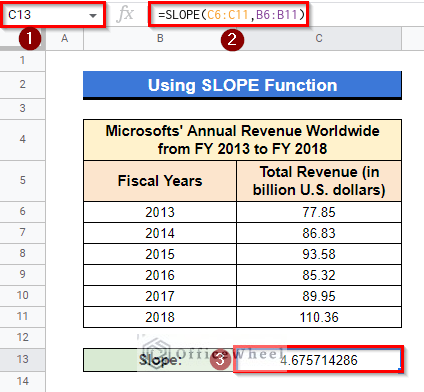Click the fx function icon
This screenshot has width=424, height=392.
click(x=125, y=15)
